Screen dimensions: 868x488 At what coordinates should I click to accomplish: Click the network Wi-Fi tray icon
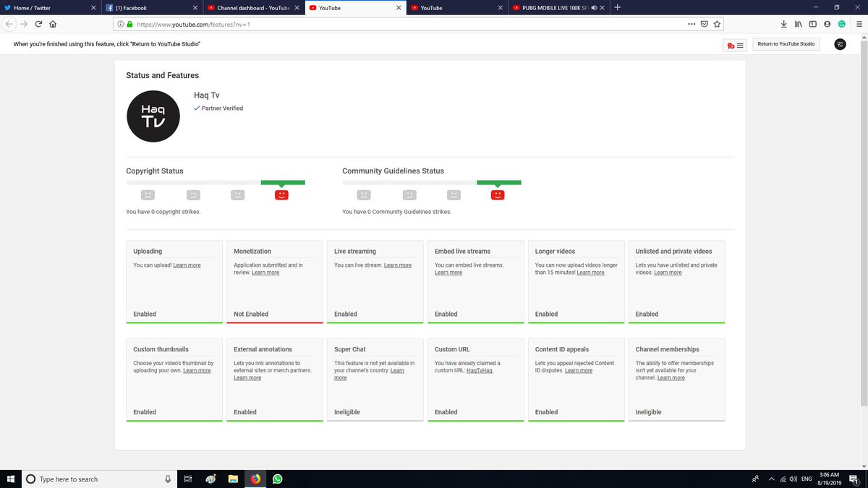783,479
